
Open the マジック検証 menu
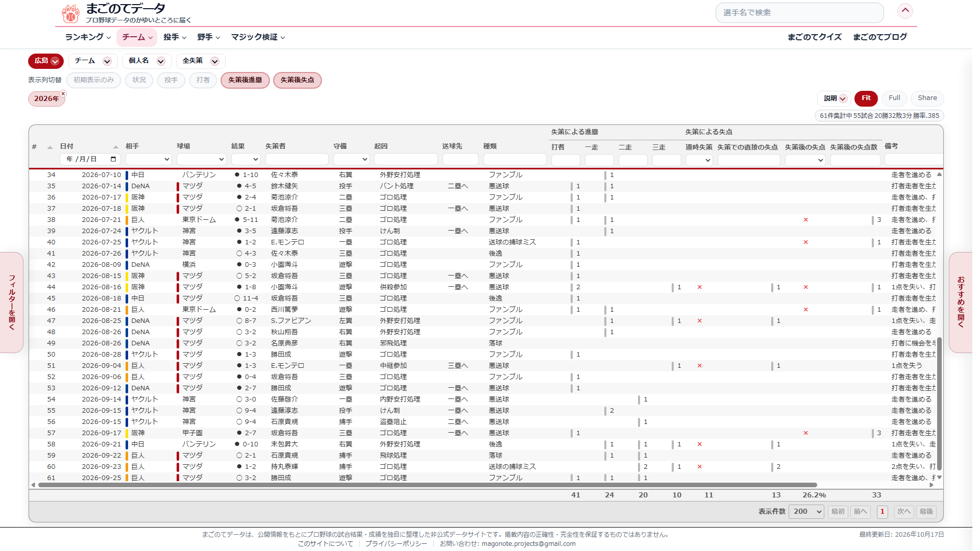pos(258,37)
